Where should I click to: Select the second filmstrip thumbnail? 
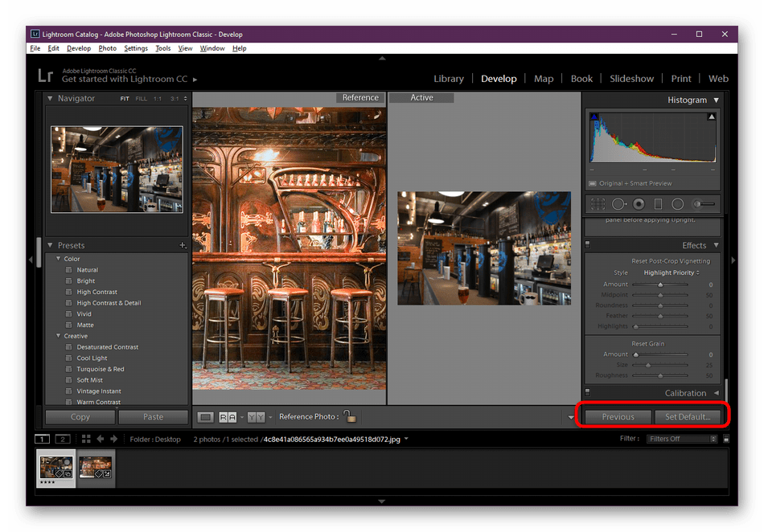(x=96, y=469)
